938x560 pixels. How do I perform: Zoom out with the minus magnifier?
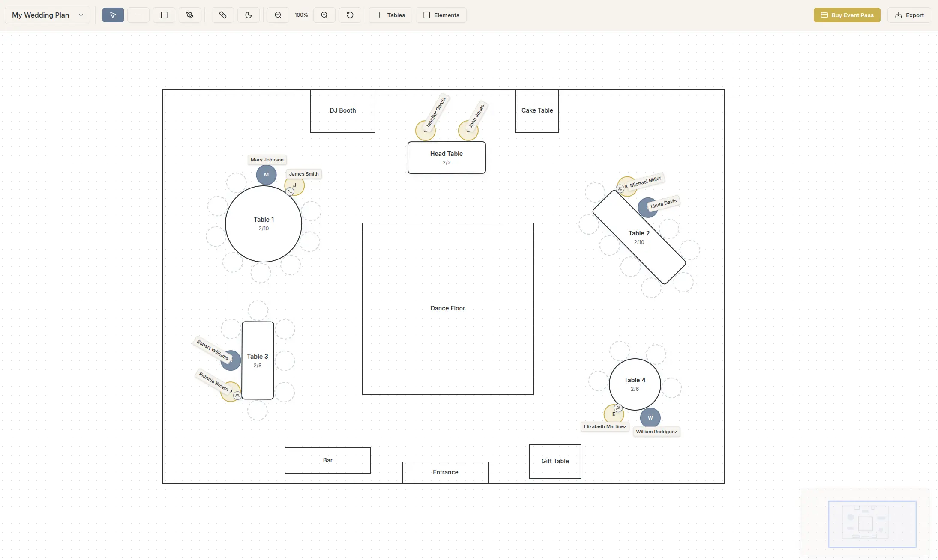tap(278, 15)
